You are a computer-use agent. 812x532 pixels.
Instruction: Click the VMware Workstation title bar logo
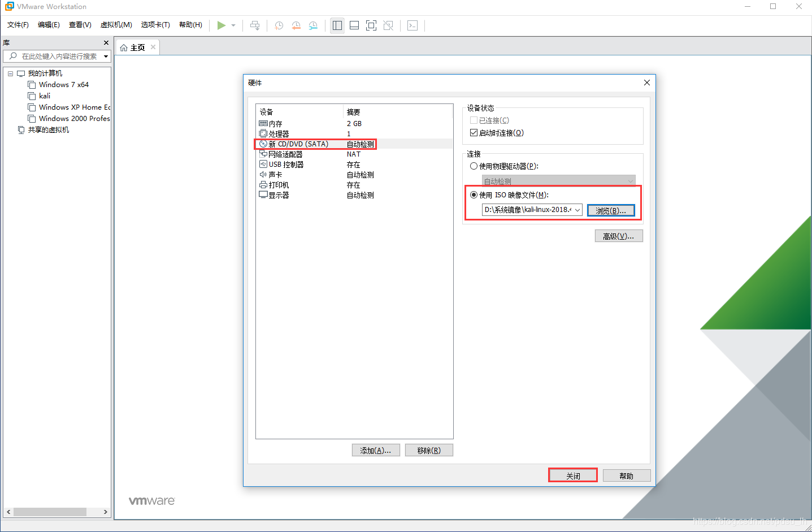[x=10, y=6]
